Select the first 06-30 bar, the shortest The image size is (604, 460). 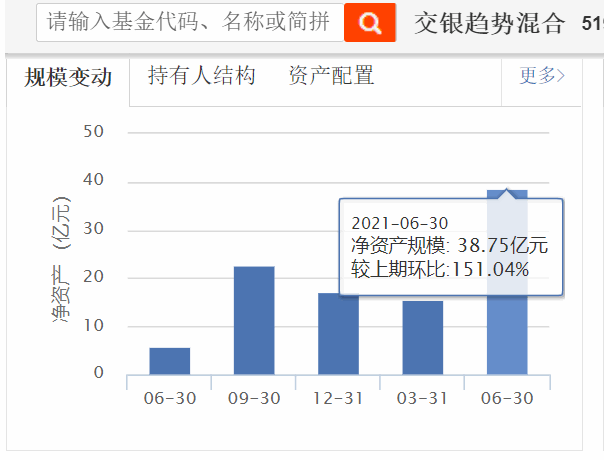coord(170,361)
